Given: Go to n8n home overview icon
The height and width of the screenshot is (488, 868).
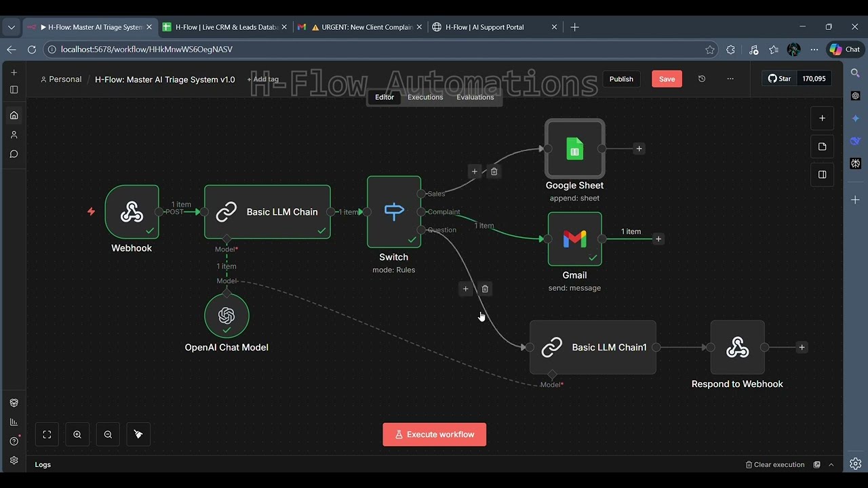Looking at the screenshot, I should tap(14, 115).
